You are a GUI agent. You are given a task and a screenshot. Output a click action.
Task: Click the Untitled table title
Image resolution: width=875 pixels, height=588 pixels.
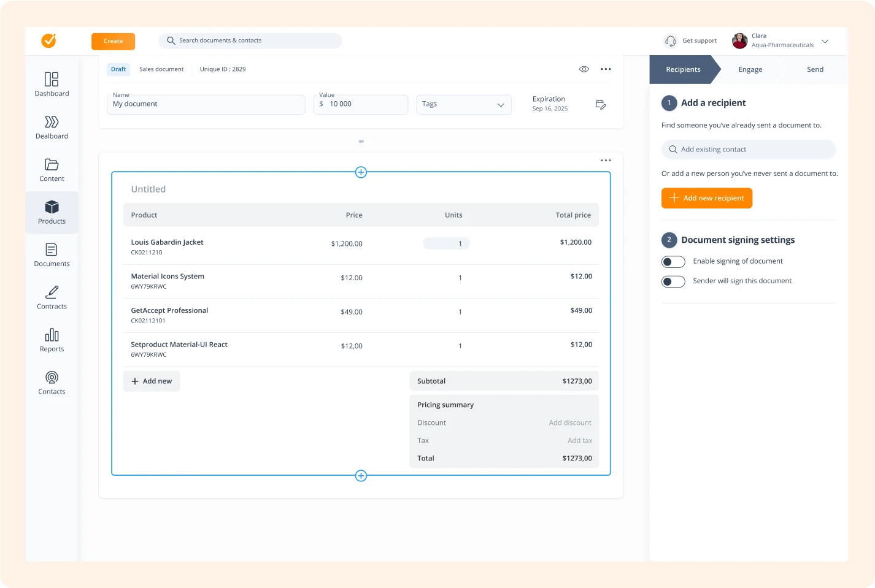148,189
